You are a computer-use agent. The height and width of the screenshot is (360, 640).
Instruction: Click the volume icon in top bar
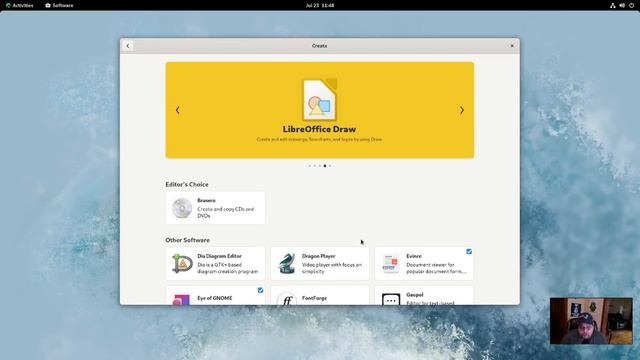click(622, 5)
